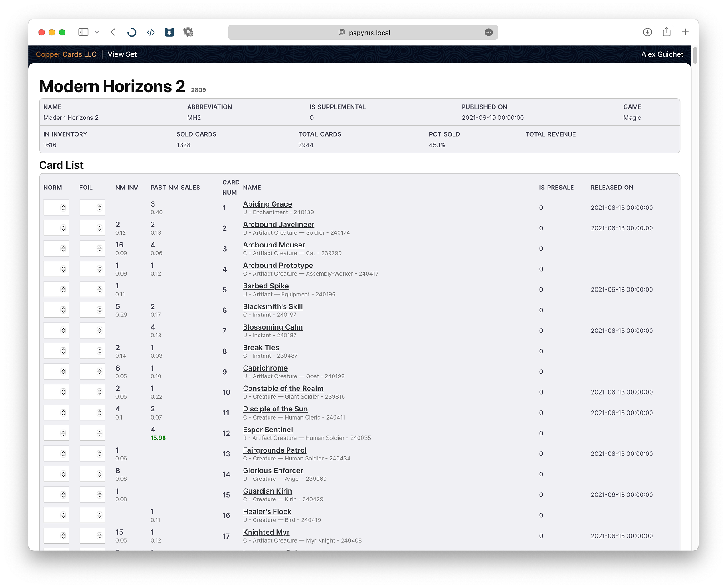727x588 pixels.
Task: Open the Arcbound Prototype card link
Action: [x=278, y=265]
